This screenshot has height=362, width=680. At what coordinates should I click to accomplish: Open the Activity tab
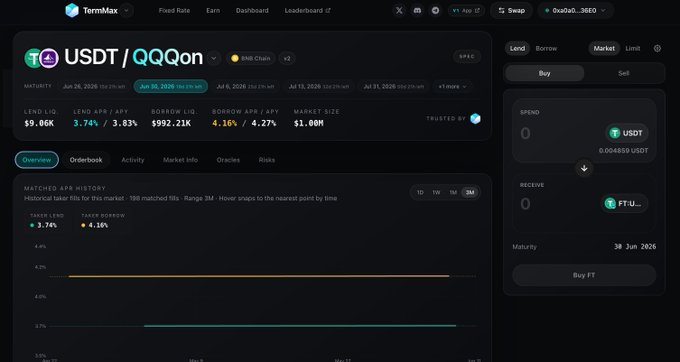tap(133, 160)
